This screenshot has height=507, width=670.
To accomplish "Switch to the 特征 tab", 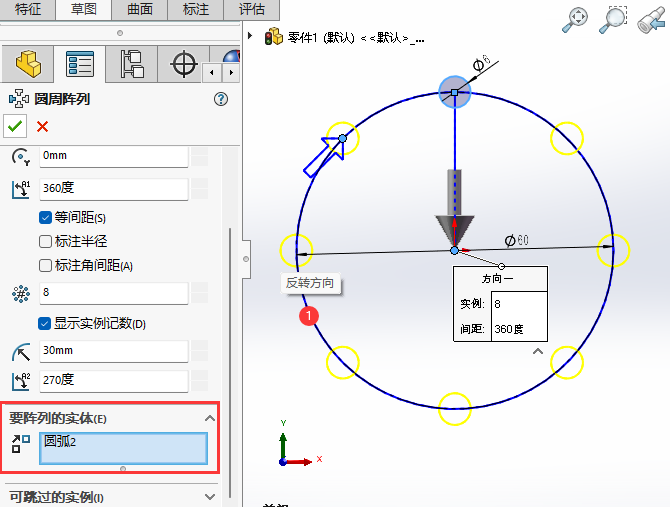I will coord(28,9).
